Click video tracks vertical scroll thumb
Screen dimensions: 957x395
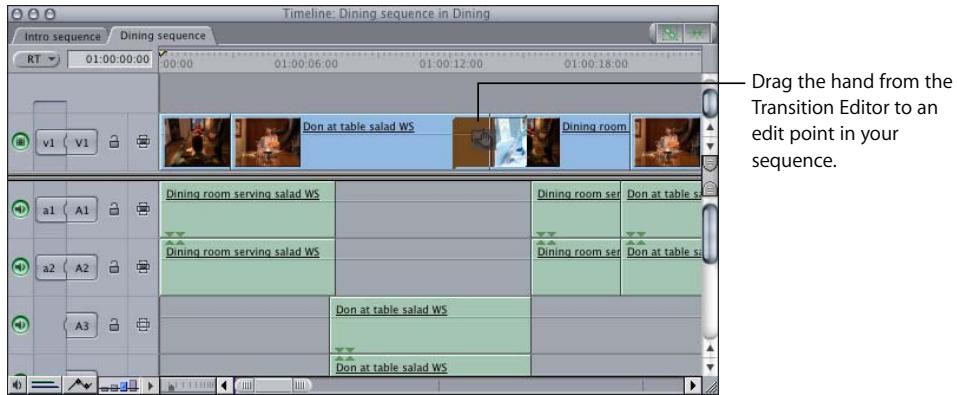[710, 102]
